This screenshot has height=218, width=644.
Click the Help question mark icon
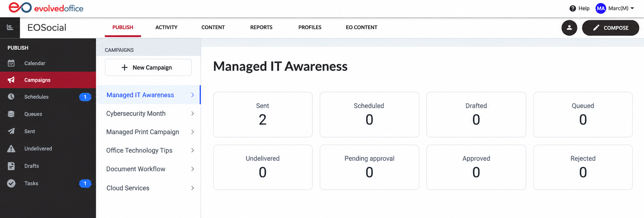(x=573, y=8)
